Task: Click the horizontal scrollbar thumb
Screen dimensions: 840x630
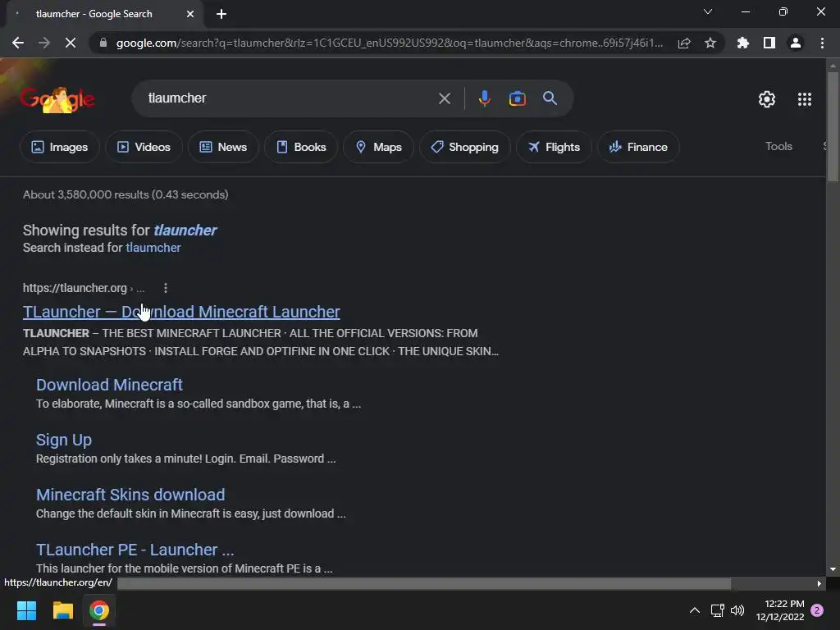Action: point(424,583)
